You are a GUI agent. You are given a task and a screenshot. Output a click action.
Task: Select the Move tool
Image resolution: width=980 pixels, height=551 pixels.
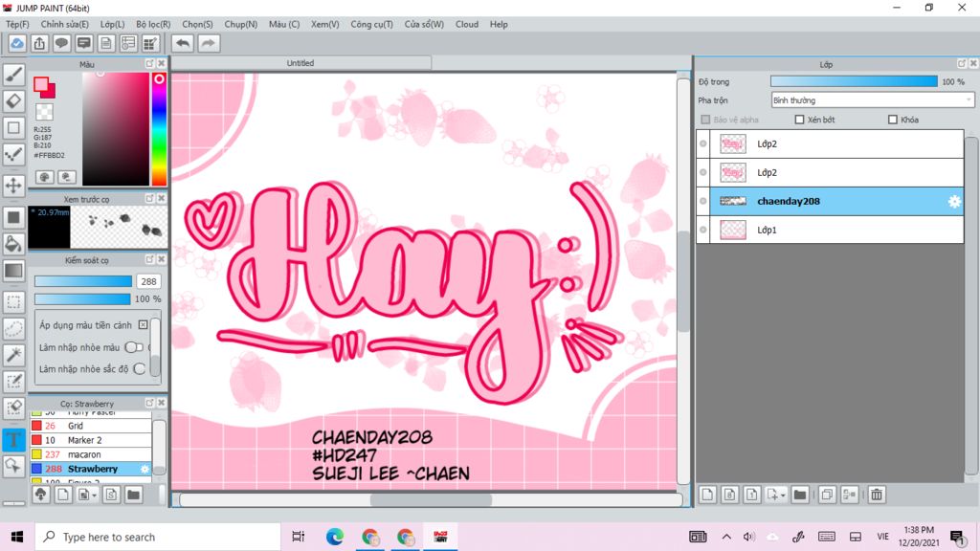point(13,186)
